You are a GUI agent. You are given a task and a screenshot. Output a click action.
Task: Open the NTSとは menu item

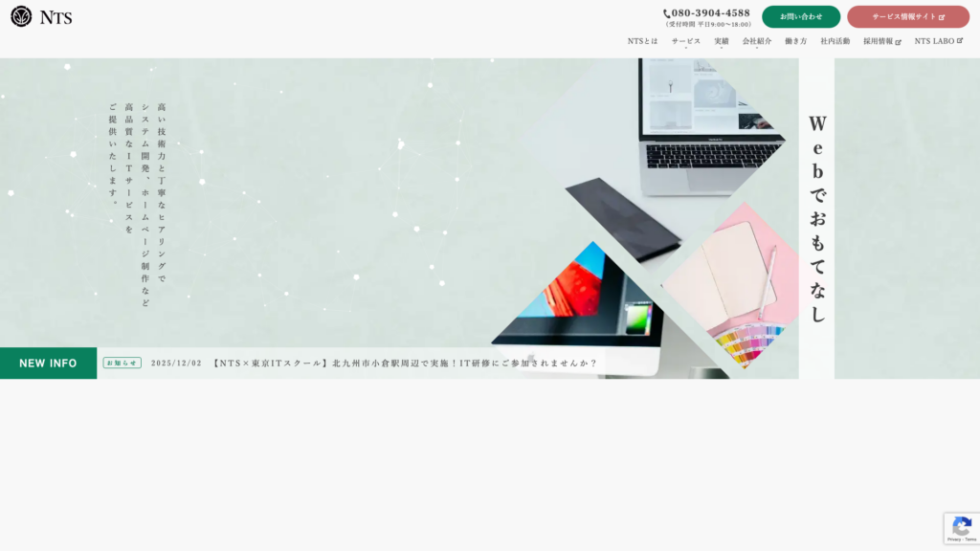[x=642, y=41]
